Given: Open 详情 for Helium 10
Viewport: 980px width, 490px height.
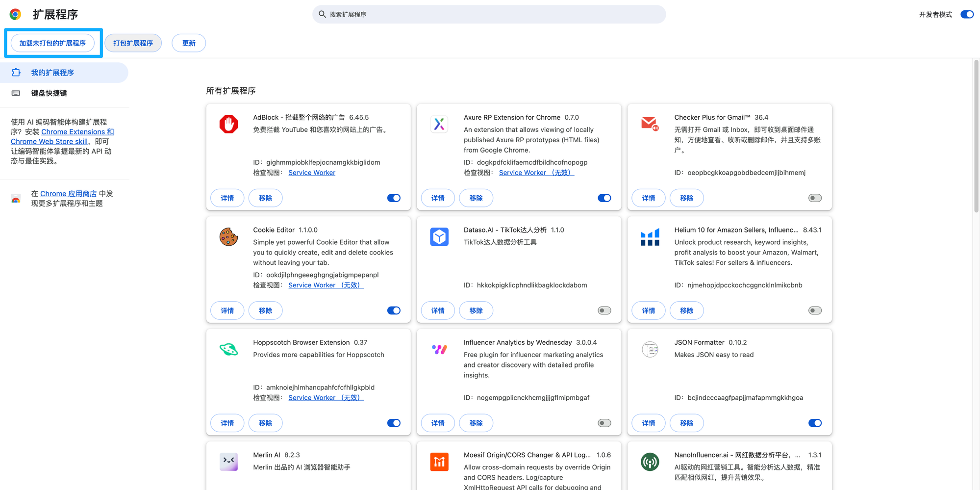Looking at the screenshot, I should point(649,310).
